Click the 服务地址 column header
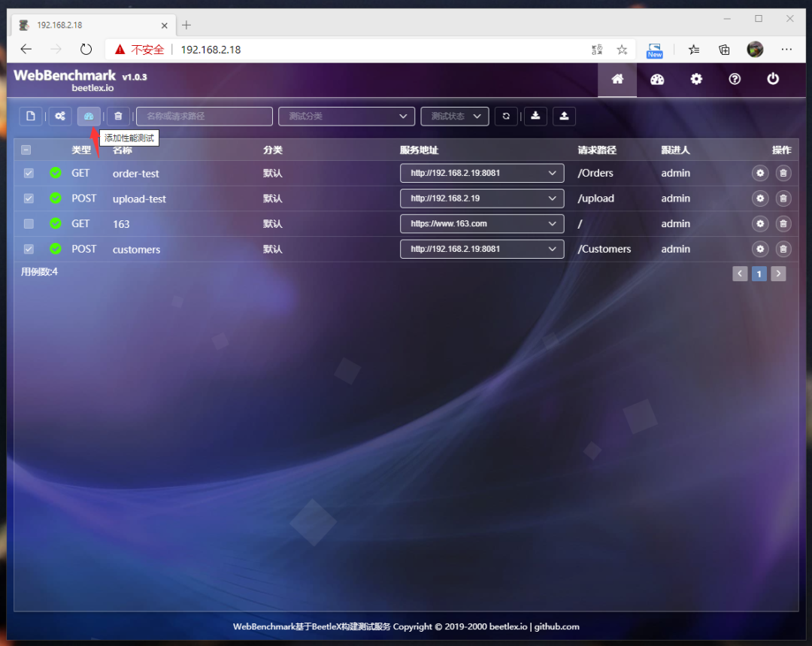The image size is (812, 646). (x=419, y=150)
